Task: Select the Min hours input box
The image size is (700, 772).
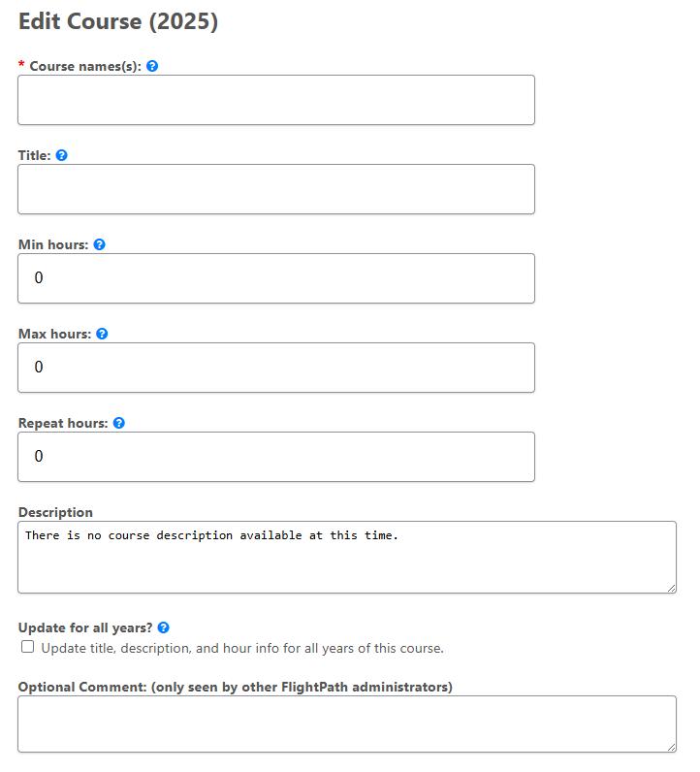Action: tap(275, 278)
